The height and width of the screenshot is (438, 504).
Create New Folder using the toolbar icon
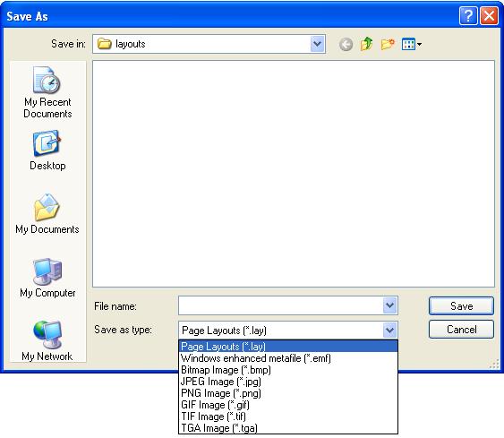pyautogui.click(x=388, y=44)
